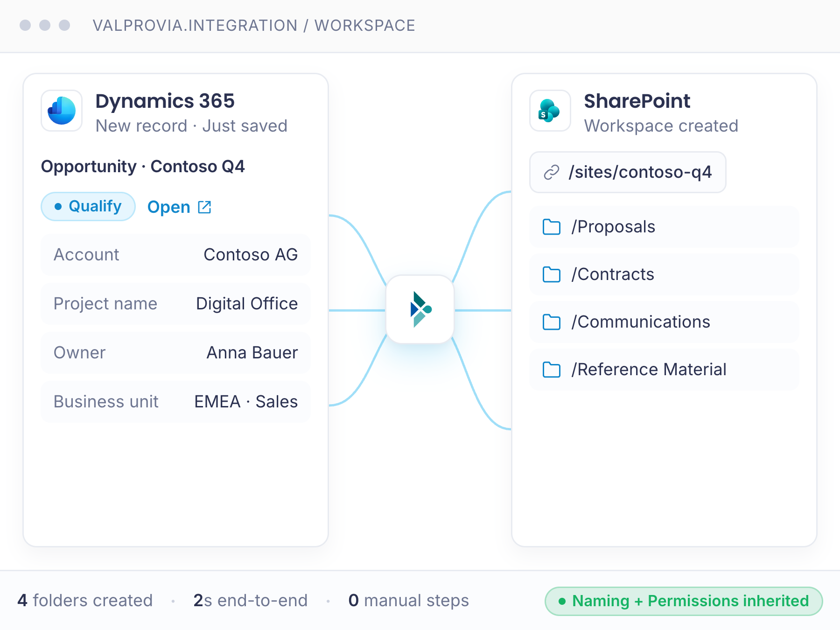Click the 0 manual steps stat

409,601
